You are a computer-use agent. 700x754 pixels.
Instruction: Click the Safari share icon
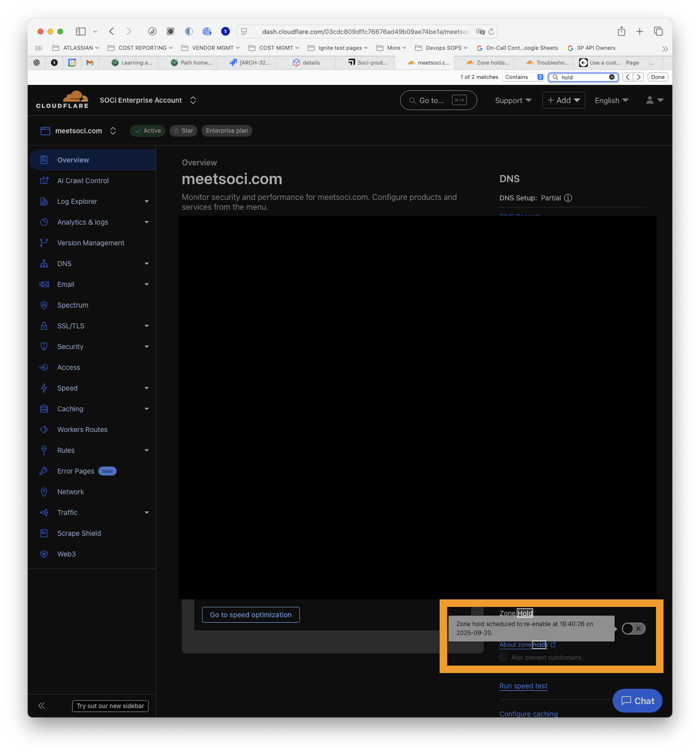click(x=621, y=31)
